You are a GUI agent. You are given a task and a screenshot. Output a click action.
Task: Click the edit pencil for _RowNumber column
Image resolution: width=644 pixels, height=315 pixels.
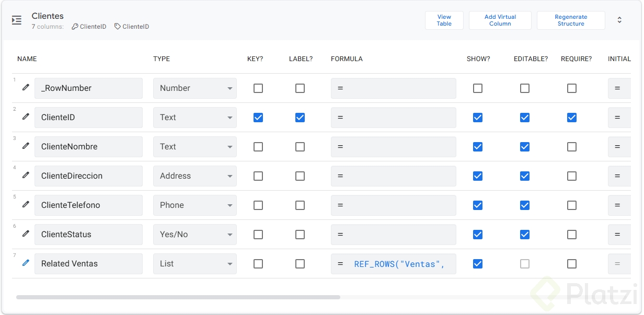tap(26, 88)
